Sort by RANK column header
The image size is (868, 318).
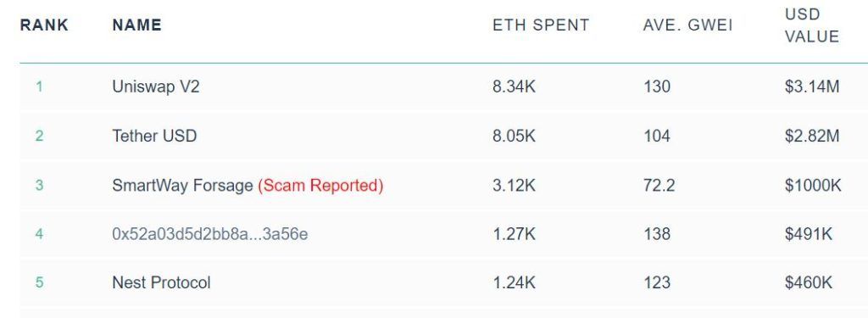pos(44,25)
